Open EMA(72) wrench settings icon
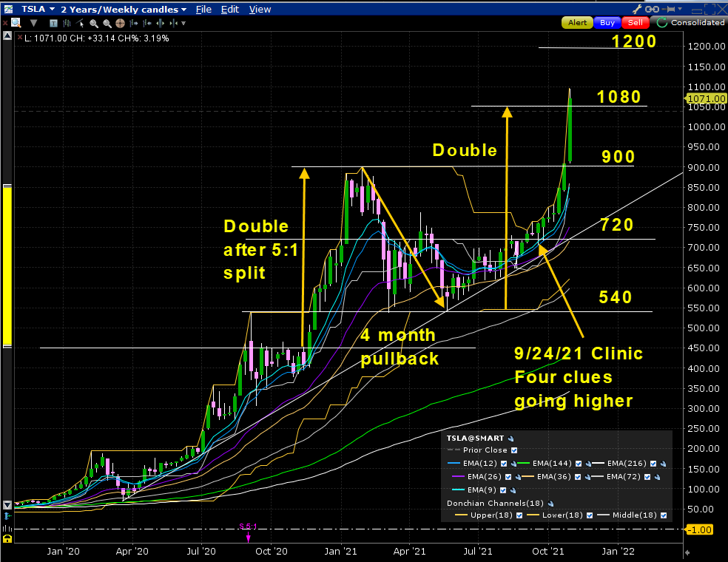This screenshot has height=562, width=728. (657, 477)
